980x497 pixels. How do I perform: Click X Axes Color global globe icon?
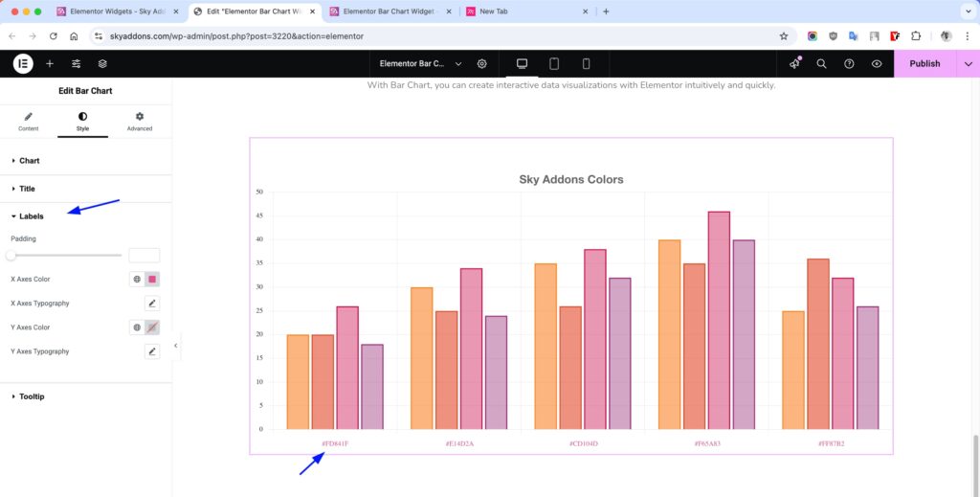[x=137, y=280]
